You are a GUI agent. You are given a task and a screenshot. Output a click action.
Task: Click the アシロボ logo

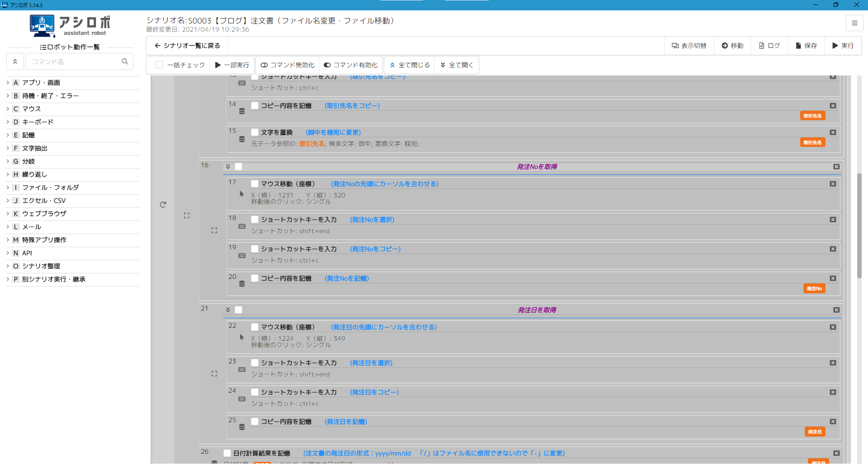click(x=70, y=26)
